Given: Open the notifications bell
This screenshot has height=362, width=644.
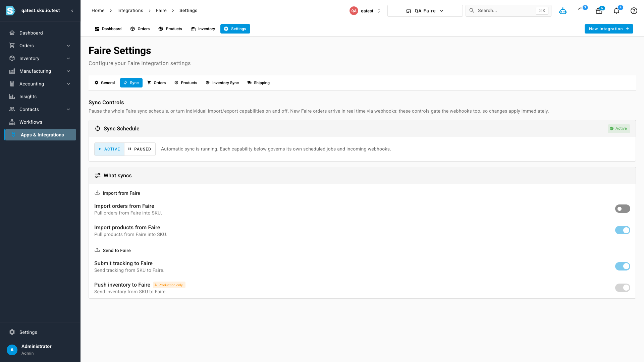Looking at the screenshot, I should (x=616, y=11).
